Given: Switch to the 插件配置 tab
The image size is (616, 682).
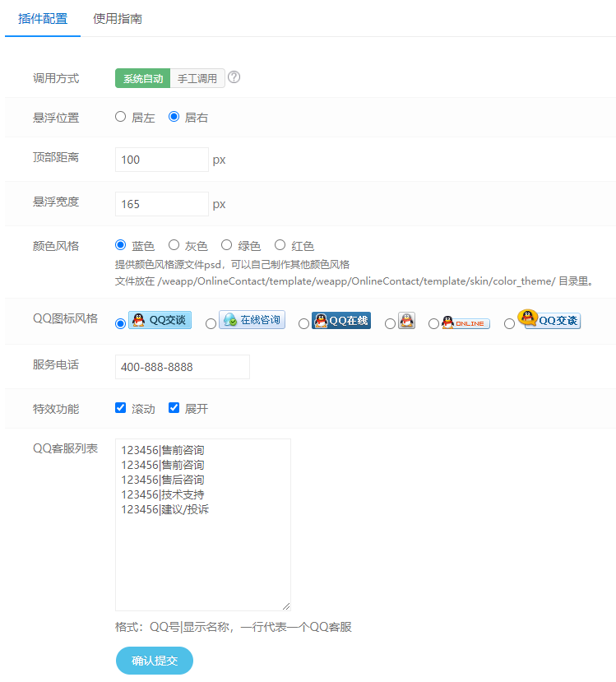Looking at the screenshot, I should (x=43, y=19).
